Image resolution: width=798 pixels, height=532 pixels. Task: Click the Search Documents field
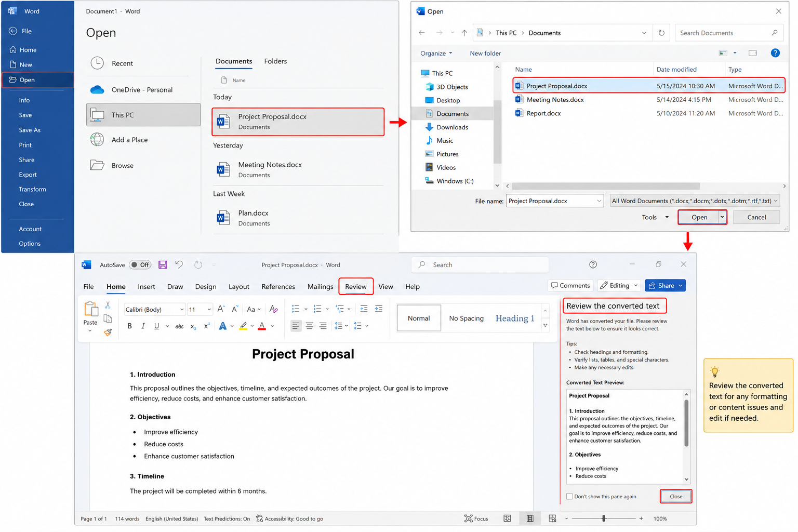[x=728, y=33]
